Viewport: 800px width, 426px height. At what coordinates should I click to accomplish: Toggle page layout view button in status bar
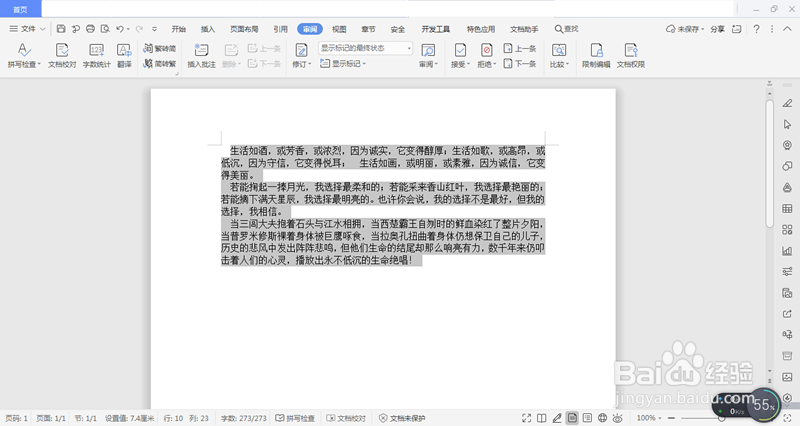[572, 418]
